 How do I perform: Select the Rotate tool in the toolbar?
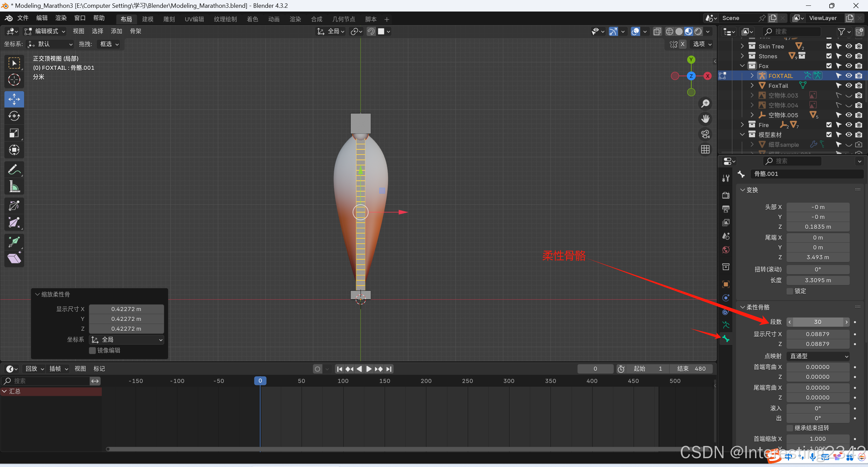click(14, 116)
